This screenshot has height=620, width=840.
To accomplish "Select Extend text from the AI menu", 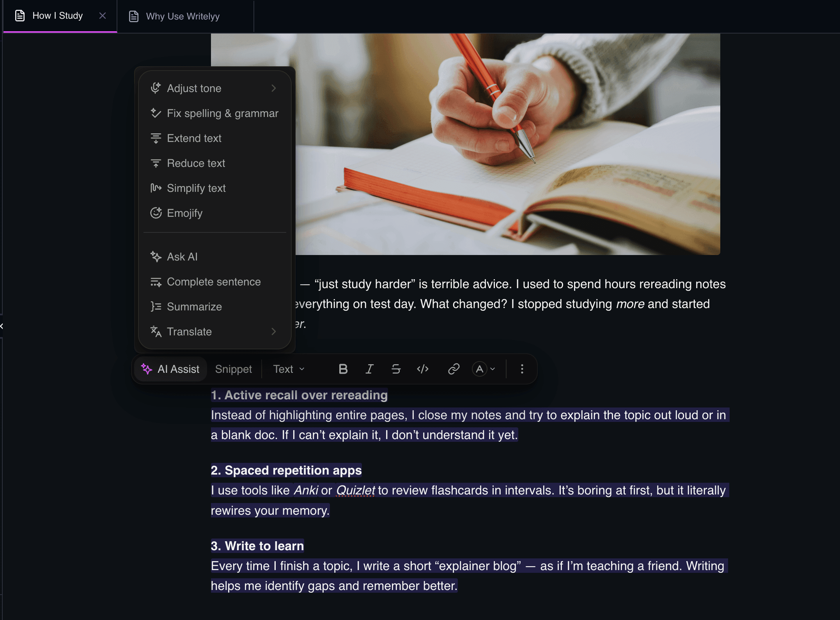I will coord(214,138).
